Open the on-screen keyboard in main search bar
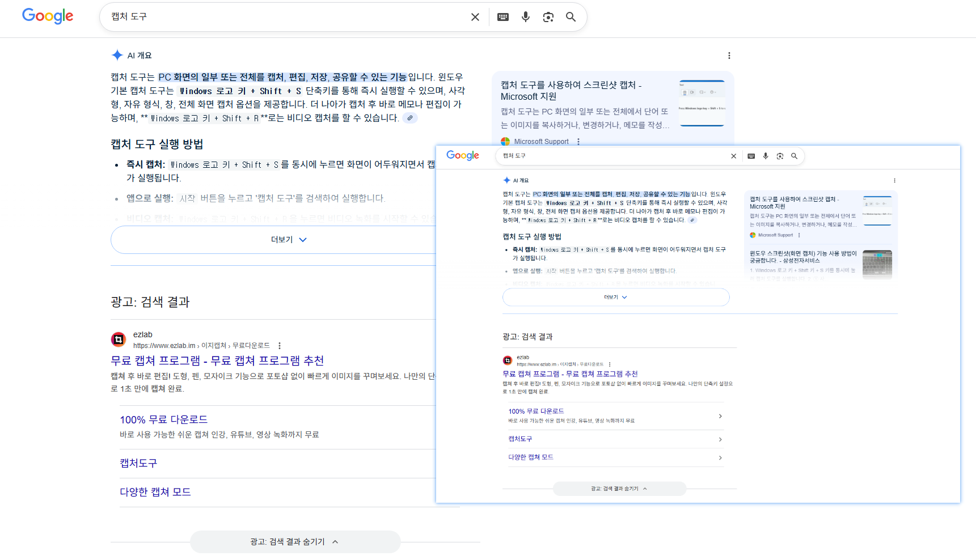Screen dimensions: 976x560 (503, 17)
